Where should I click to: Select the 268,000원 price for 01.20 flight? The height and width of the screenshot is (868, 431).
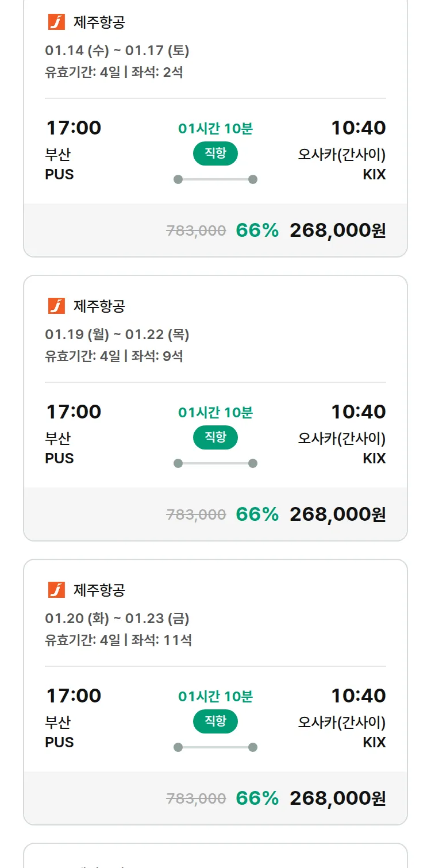click(337, 798)
